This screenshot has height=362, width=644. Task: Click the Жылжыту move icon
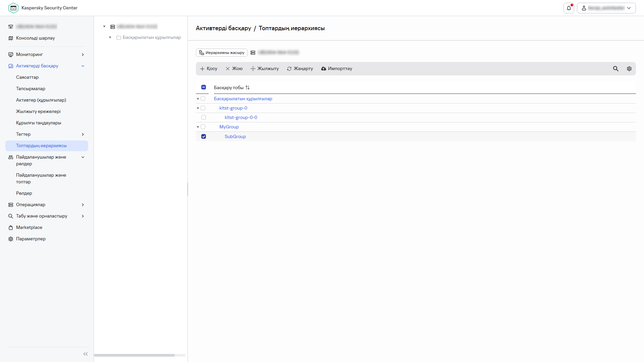pyautogui.click(x=253, y=69)
